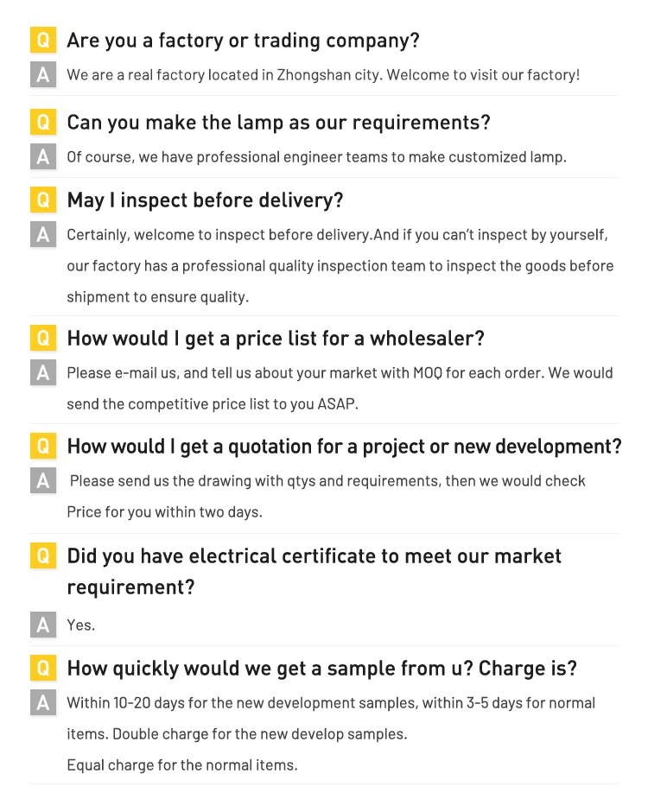The image size is (648, 812).
Task: Click the Q icon beside electrical certificate question
Action: [43, 555]
